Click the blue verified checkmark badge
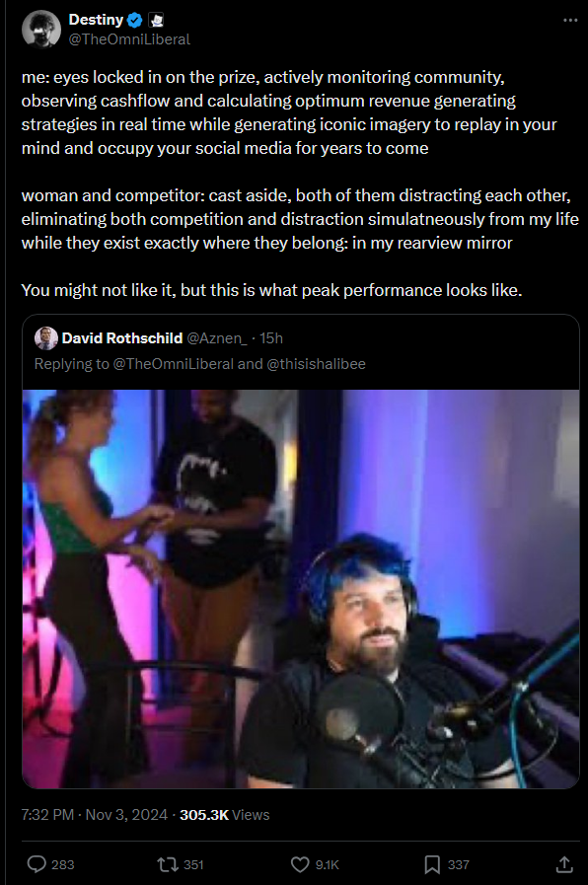 click(134, 21)
